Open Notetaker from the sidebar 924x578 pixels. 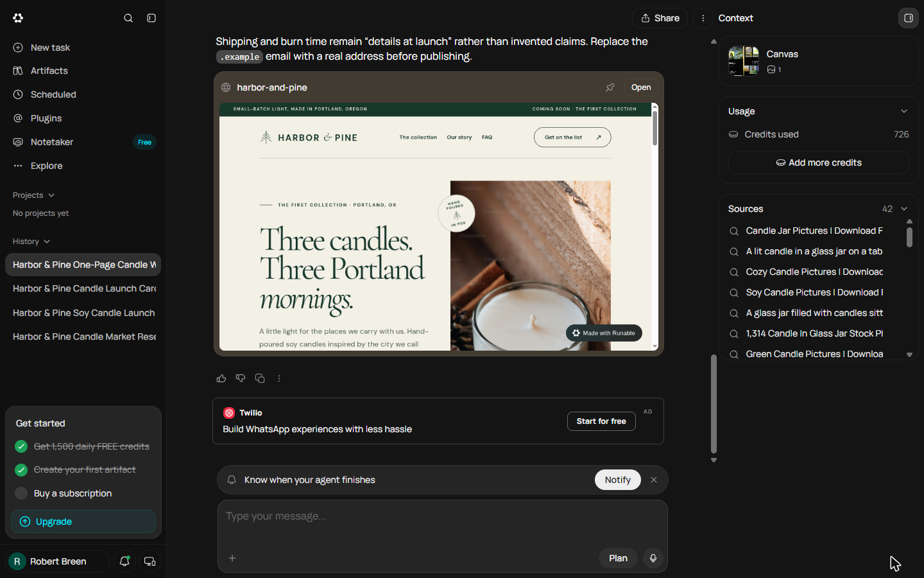point(83,142)
